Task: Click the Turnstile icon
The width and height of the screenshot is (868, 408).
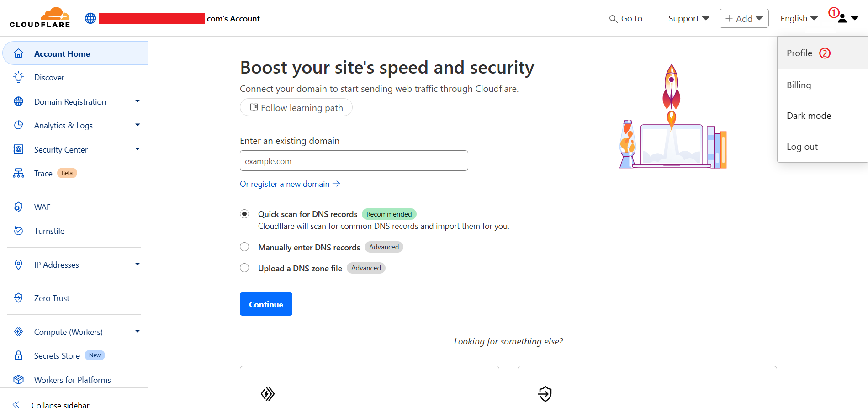Action: 19,231
